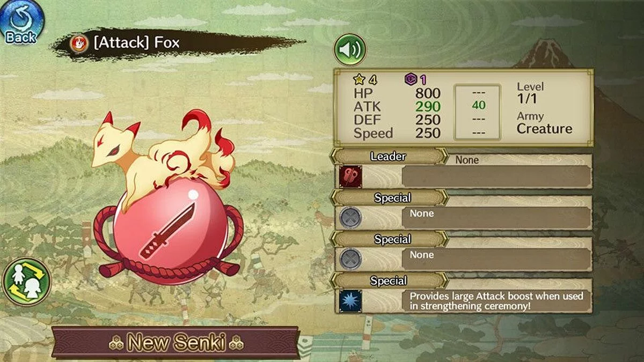Switch character view with the swap figures icon
Viewport: 644px width, 362px height.
click(26, 282)
